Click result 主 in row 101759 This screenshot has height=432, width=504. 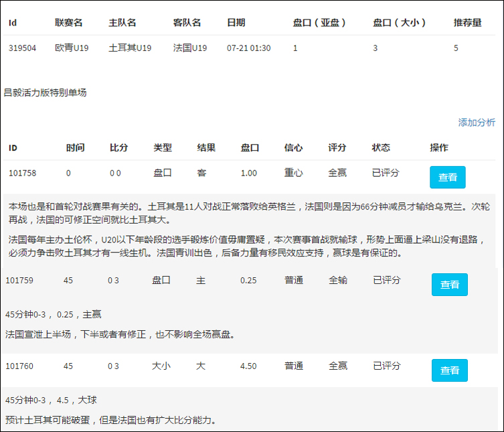pos(201,280)
